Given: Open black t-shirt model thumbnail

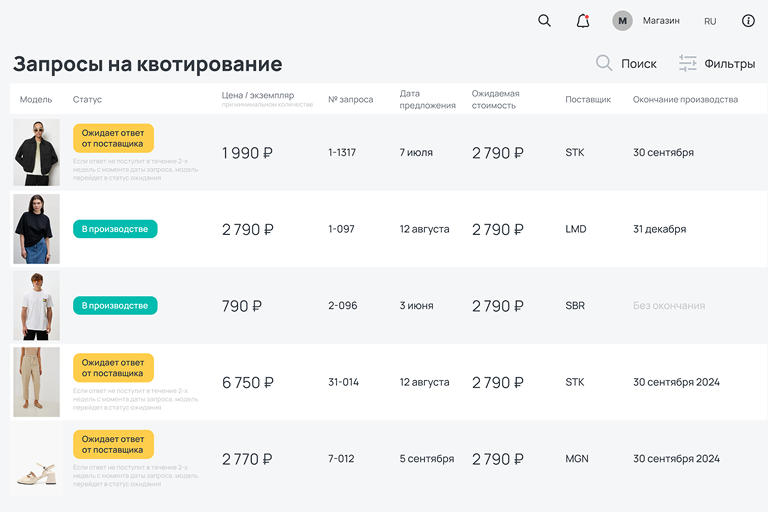Looking at the screenshot, I should pyautogui.click(x=36, y=229).
